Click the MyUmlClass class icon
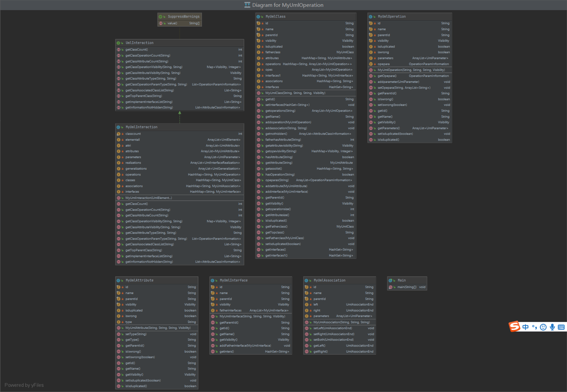This screenshot has height=392, width=567. (259, 17)
